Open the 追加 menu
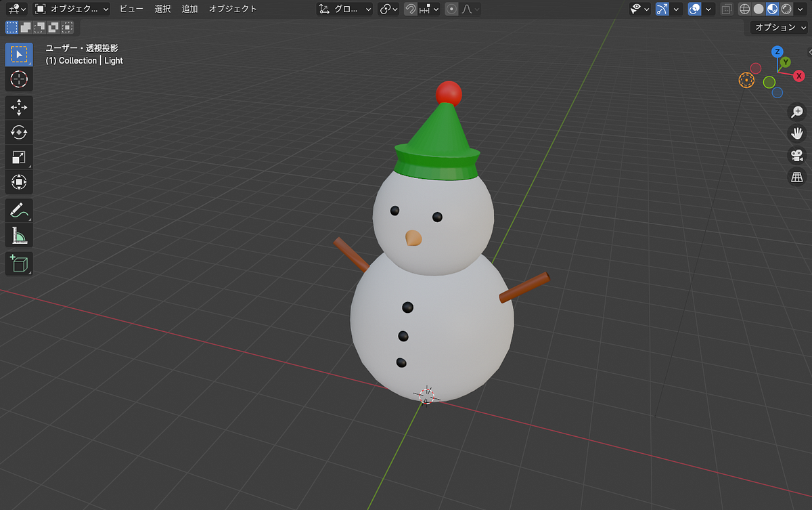This screenshot has width=812, height=510. (x=190, y=9)
